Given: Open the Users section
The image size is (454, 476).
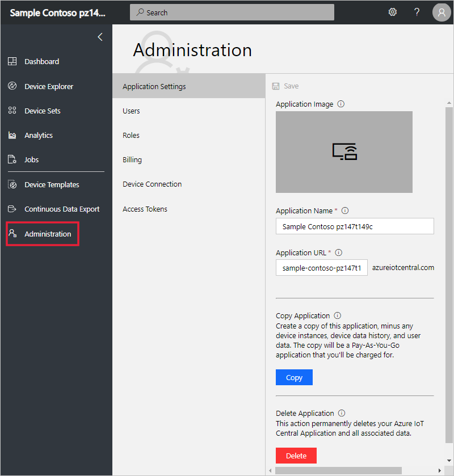Looking at the screenshot, I should point(131,111).
